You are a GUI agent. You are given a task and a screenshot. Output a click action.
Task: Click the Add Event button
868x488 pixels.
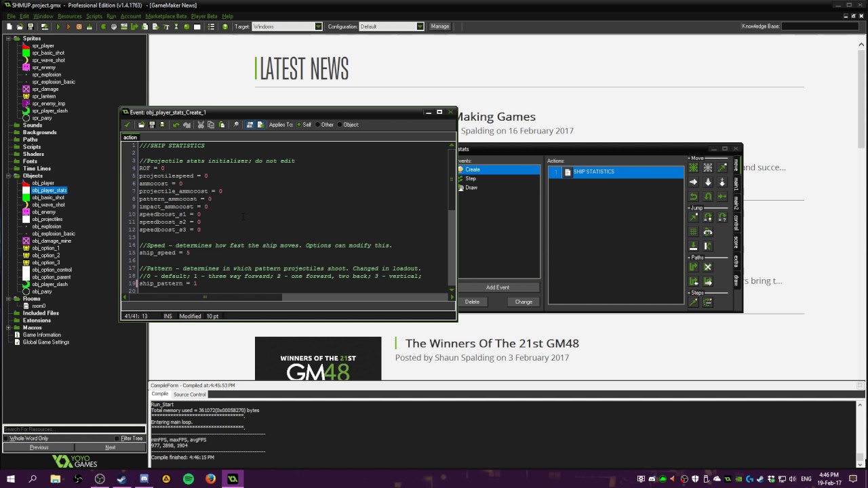(x=498, y=287)
